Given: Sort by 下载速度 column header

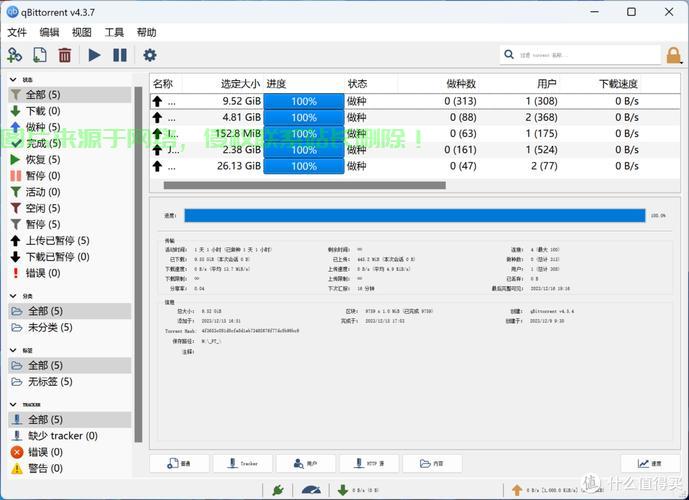Looking at the screenshot, I should click(x=600, y=83).
